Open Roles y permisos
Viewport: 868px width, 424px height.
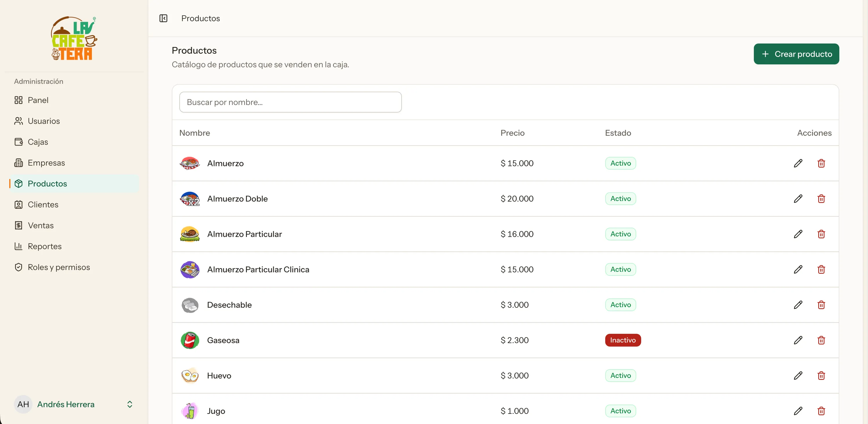pos(74,267)
